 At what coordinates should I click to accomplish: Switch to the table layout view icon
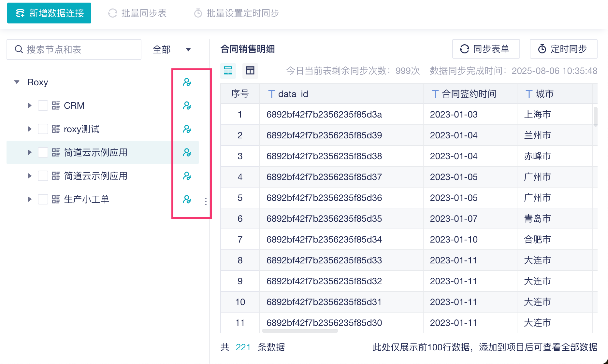coord(250,71)
